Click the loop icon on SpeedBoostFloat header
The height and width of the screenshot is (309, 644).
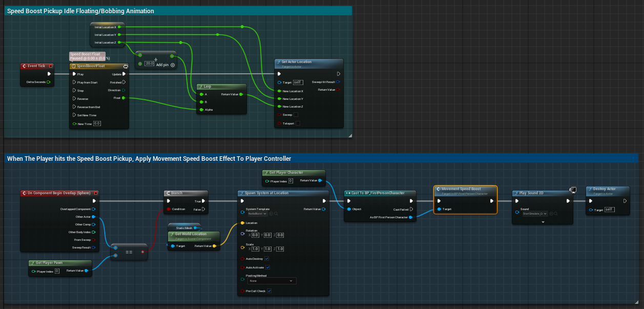[126, 66]
